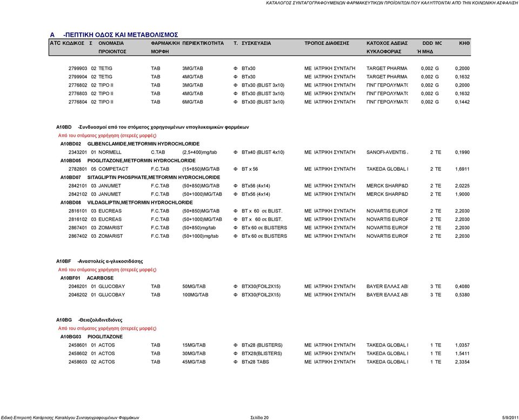Select the NORMELL product name

(110, 152)
